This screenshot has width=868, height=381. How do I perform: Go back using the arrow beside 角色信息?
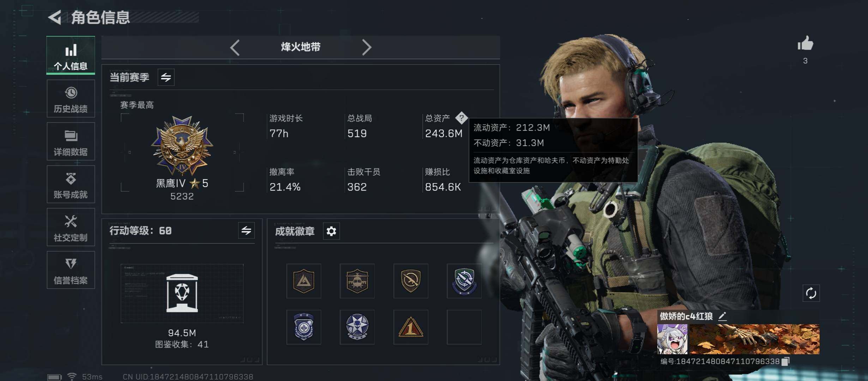click(55, 17)
